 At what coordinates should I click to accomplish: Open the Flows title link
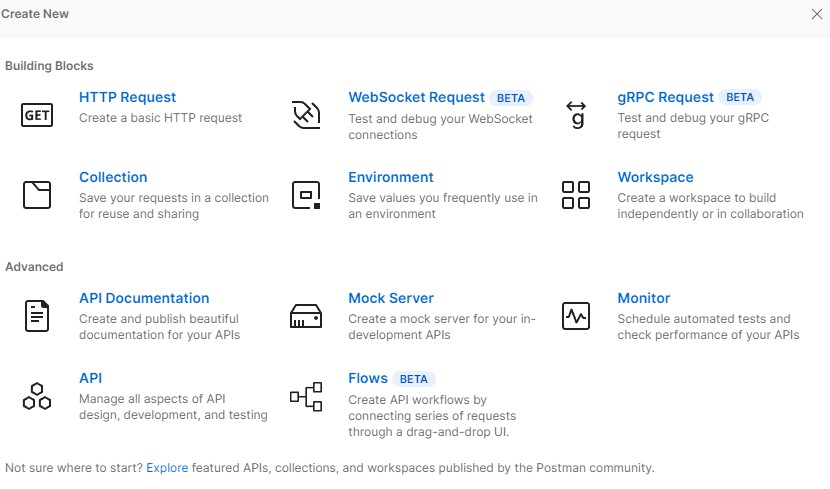368,378
